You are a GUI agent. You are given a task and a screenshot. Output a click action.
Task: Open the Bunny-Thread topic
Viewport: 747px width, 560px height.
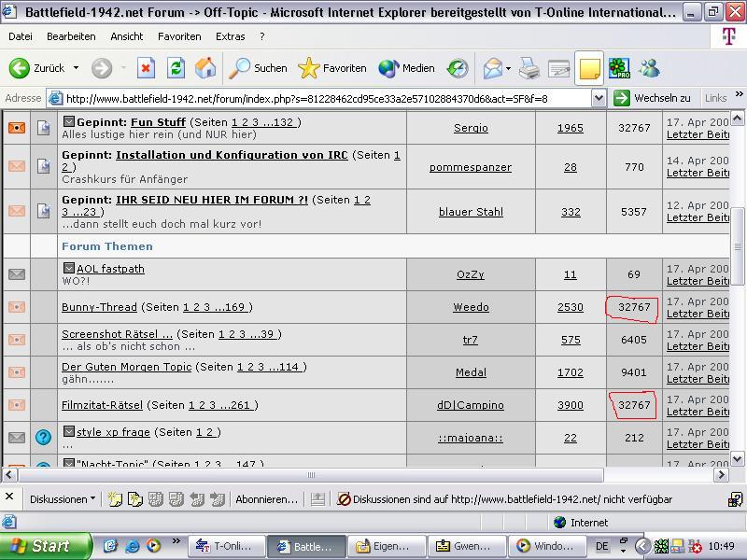point(99,308)
